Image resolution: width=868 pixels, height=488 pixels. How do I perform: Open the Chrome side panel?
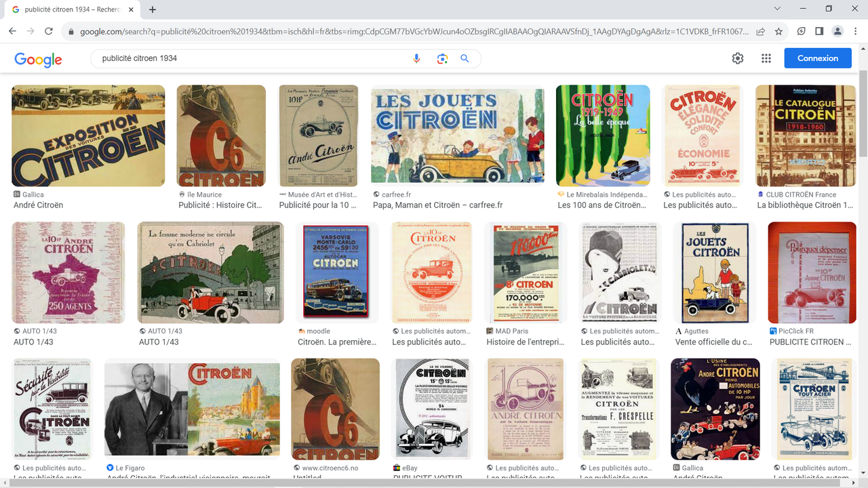click(819, 31)
